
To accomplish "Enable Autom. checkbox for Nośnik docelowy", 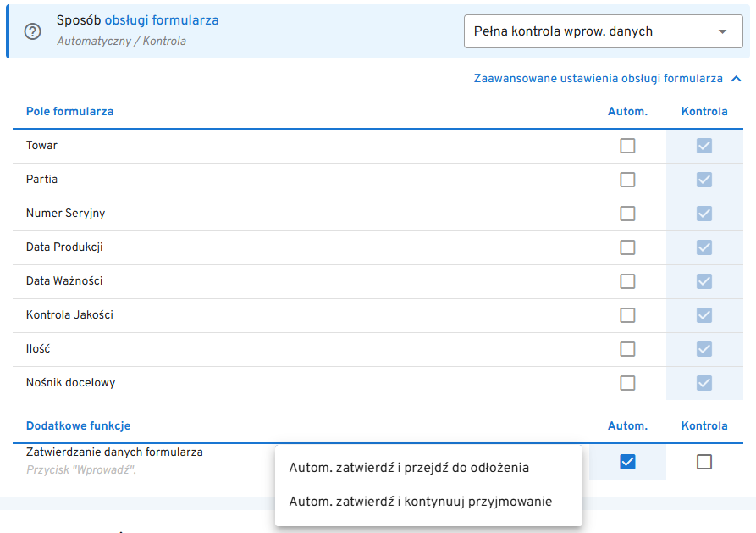I will (x=627, y=383).
